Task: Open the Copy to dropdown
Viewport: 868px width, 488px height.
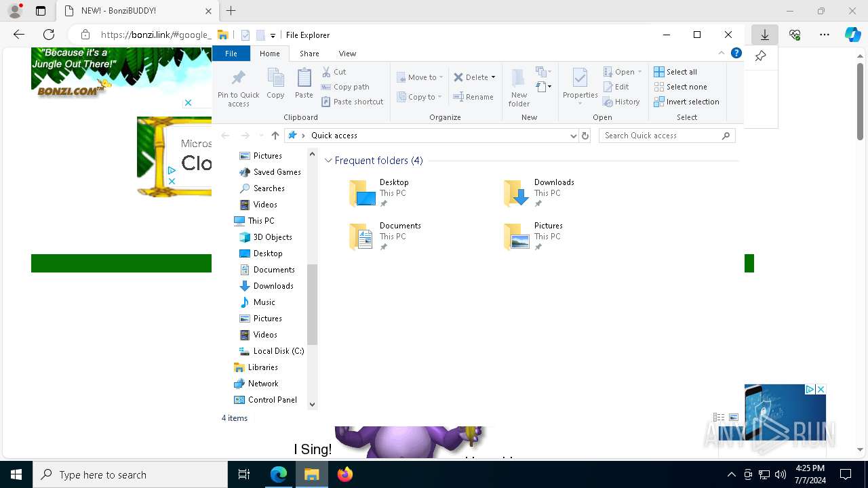Action: pyautogui.click(x=420, y=97)
